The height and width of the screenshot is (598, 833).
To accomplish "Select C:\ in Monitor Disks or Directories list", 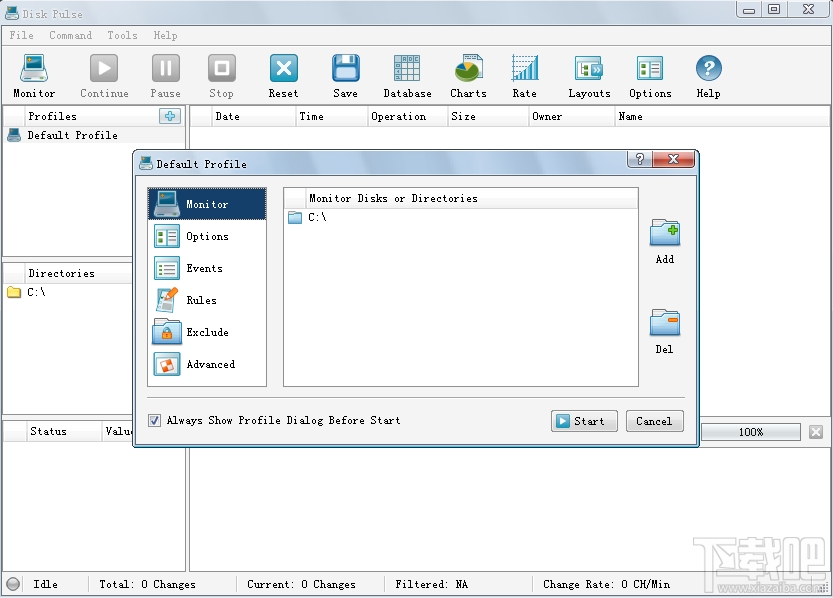I will click(461, 217).
